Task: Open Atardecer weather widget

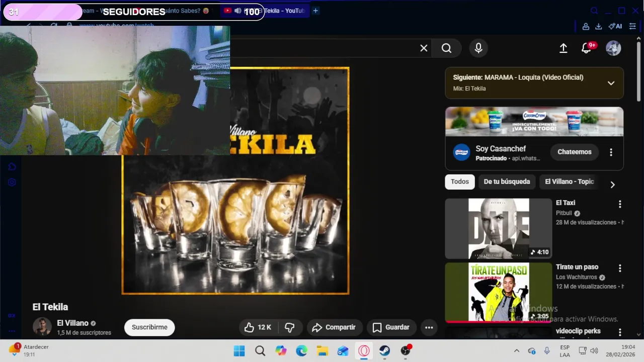Action: pos(29,351)
